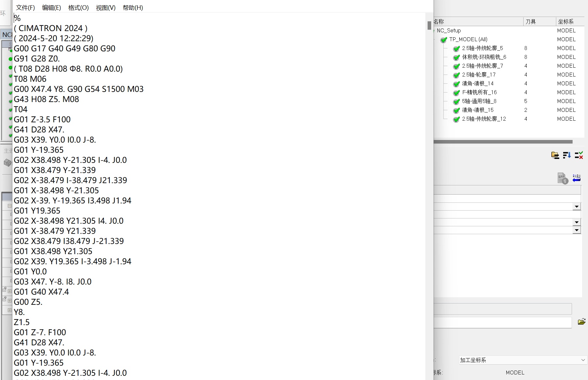The width and height of the screenshot is (588, 380).
Task: Open the 格式(O) menu
Action: click(x=78, y=8)
